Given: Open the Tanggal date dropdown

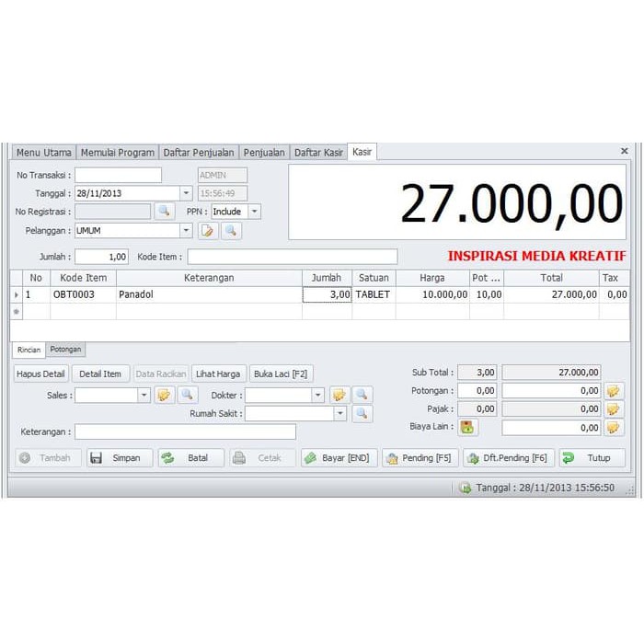Looking at the screenshot, I should click(x=186, y=193).
